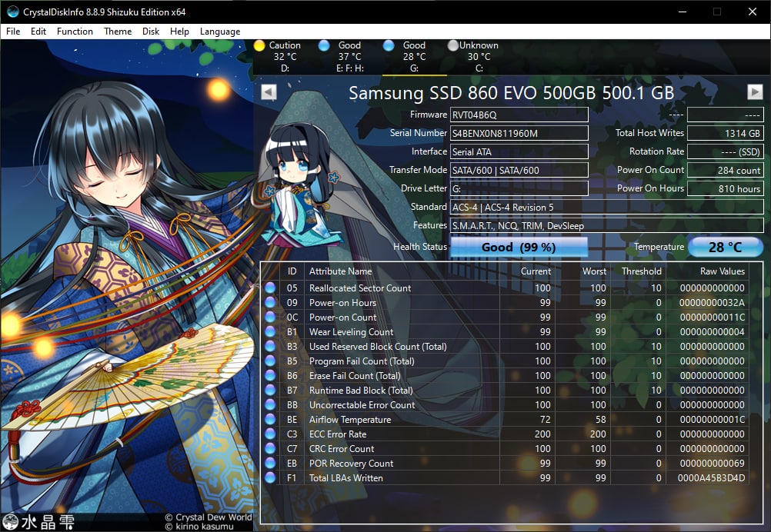Click status orb for ECC Error Rate
This screenshot has width=771, height=532.
(270, 434)
